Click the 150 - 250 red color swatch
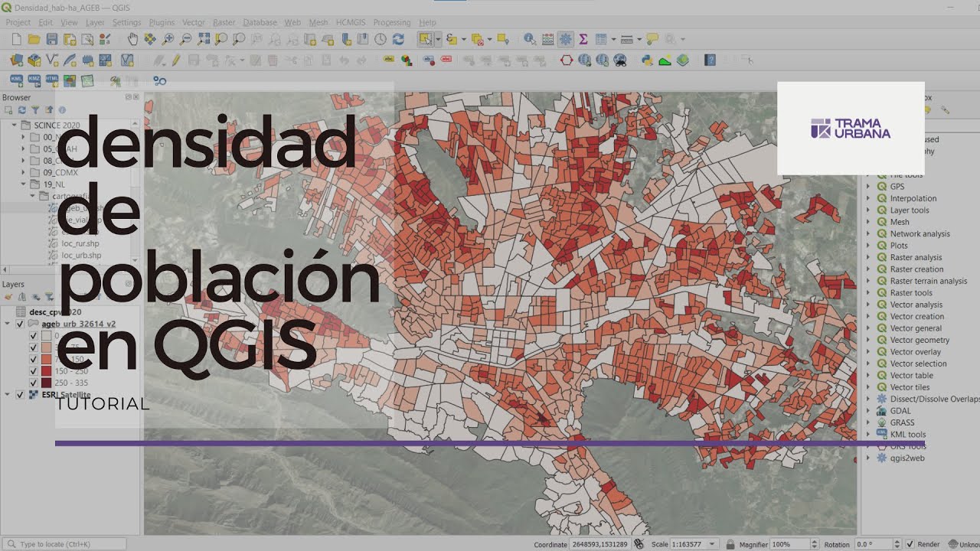Image resolution: width=980 pixels, height=551 pixels. [46, 371]
